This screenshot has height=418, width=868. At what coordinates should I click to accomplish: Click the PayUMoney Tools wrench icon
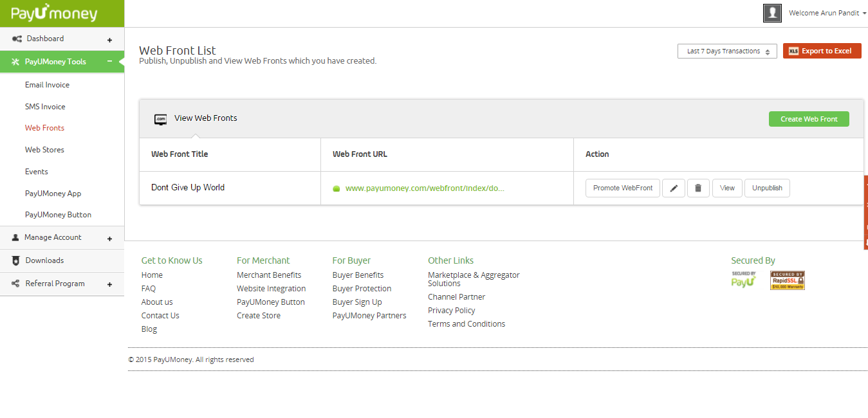click(x=16, y=62)
